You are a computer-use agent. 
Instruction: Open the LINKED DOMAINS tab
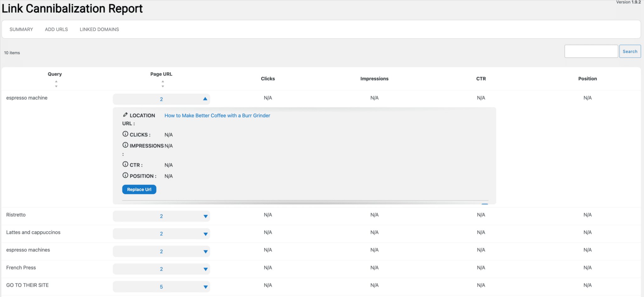[x=99, y=29]
